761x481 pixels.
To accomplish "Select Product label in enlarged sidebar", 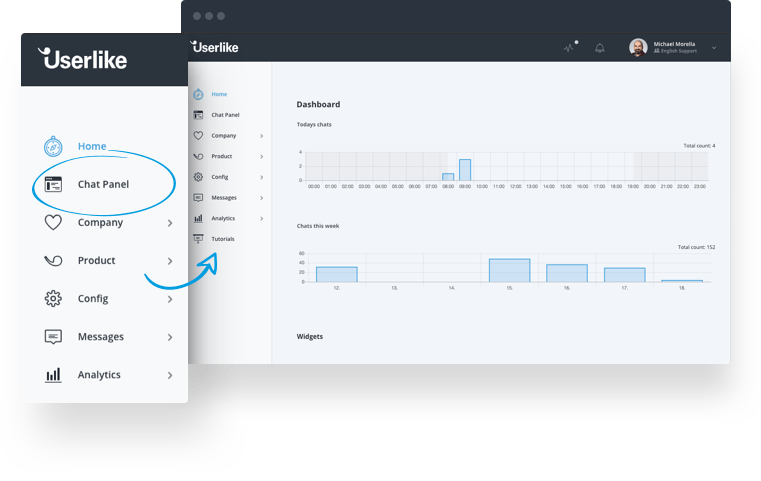I will point(96,260).
